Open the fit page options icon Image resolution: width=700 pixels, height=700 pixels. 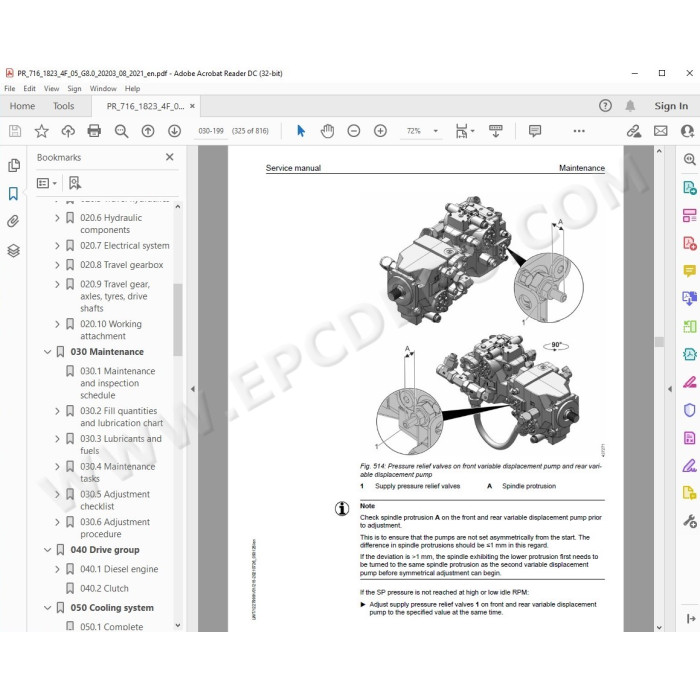click(462, 131)
